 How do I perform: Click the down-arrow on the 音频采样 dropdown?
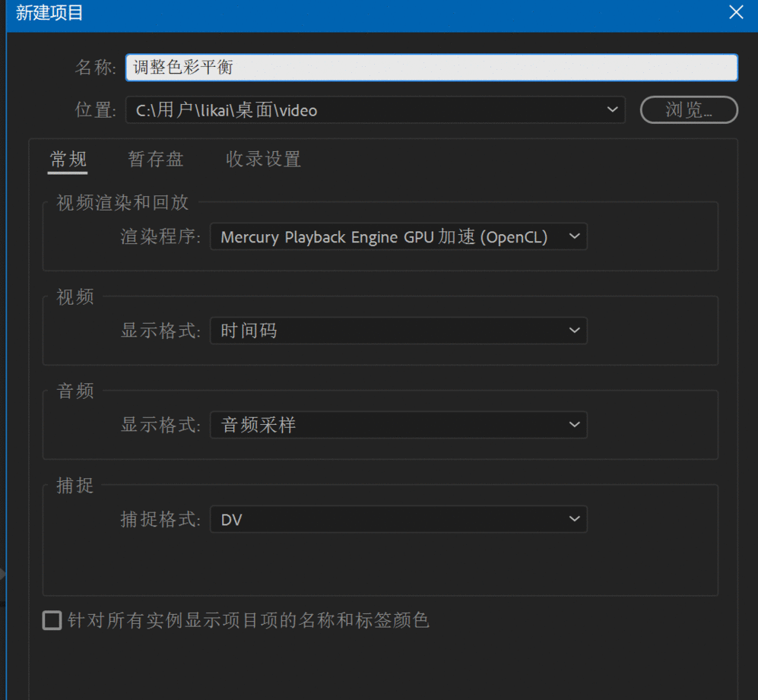(x=574, y=425)
